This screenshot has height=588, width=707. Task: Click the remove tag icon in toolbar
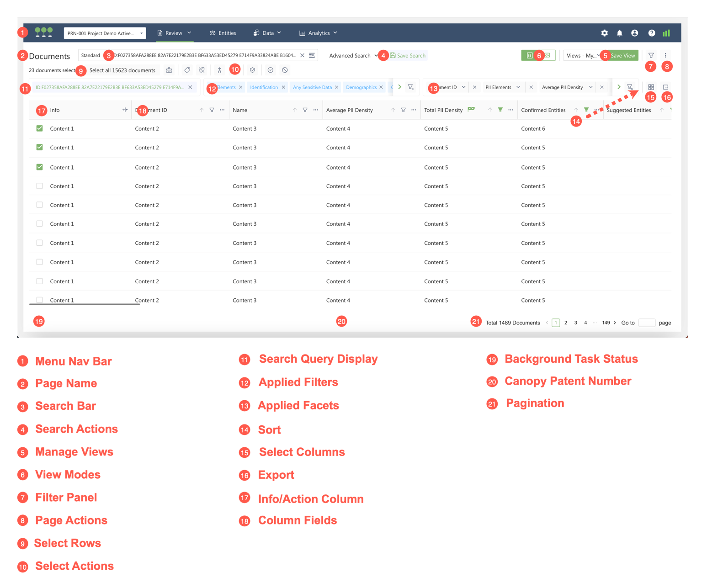click(202, 70)
